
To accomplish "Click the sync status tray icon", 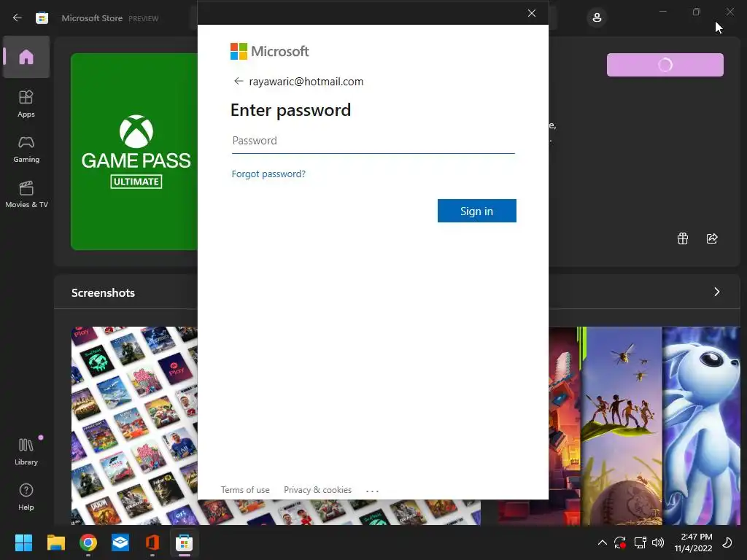I will click(x=620, y=542).
